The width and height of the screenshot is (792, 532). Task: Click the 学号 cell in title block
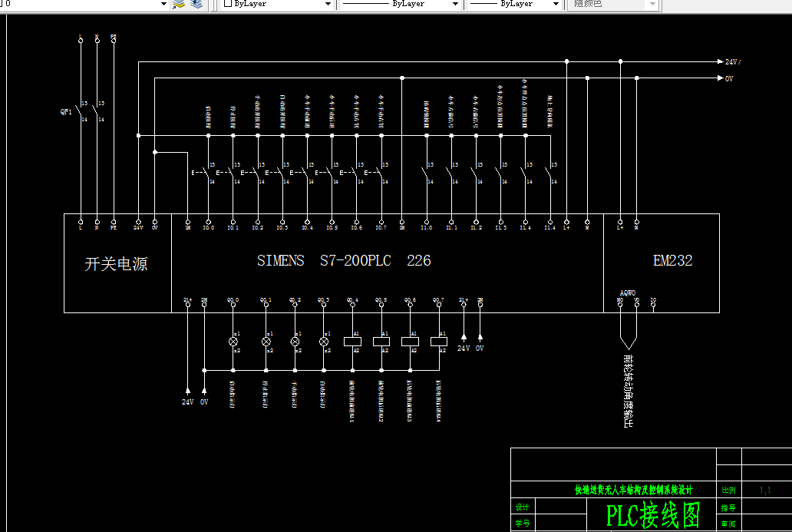(x=523, y=524)
